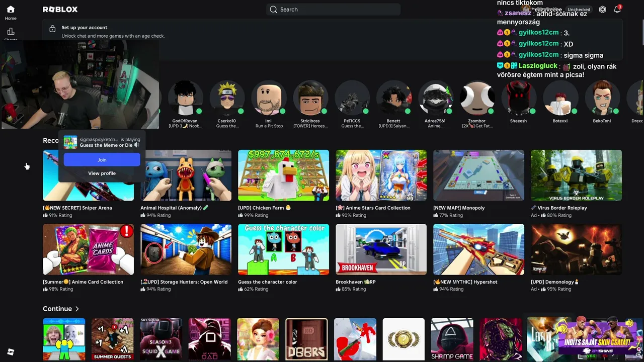Screen dimensions: 644x362
Task: Click the Search input field
Action: [333, 10]
